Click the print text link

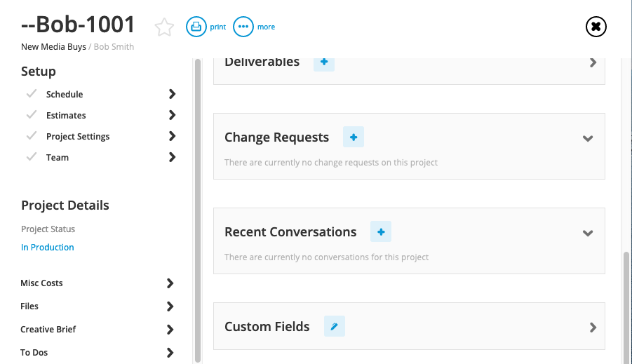[217, 27]
